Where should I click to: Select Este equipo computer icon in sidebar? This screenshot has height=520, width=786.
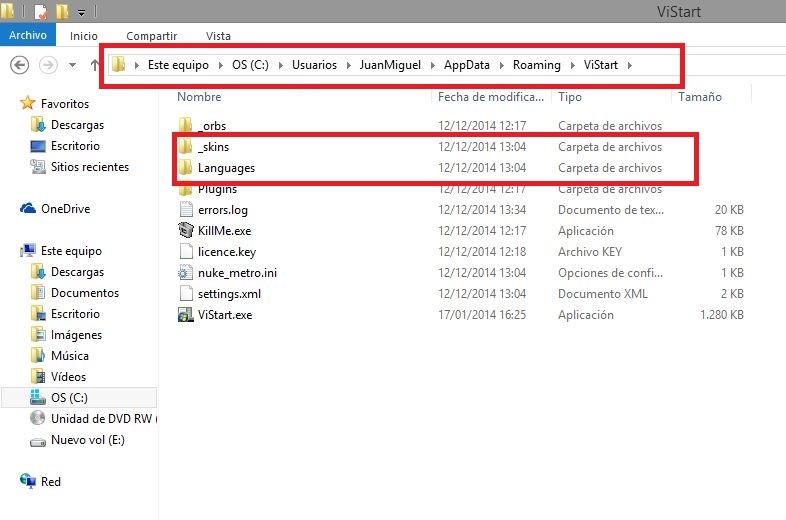pos(28,250)
